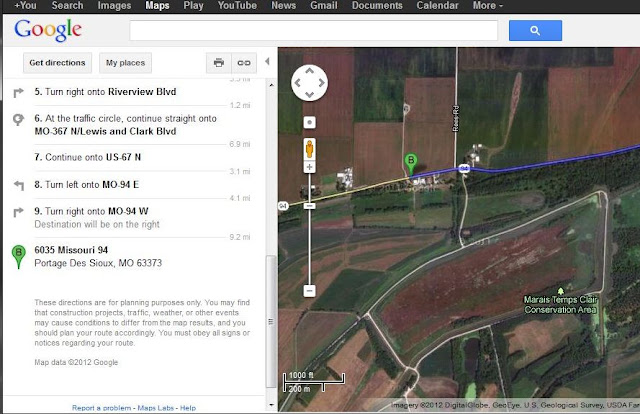
Task: Open Play in top bar
Action: 193,5
